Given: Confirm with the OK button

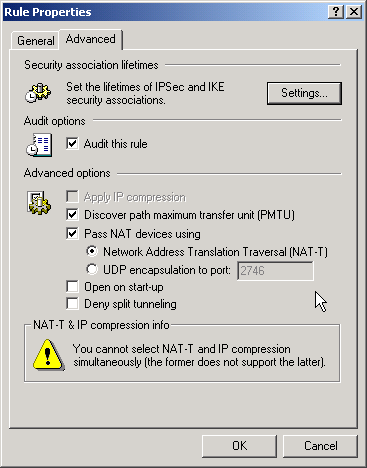Looking at the screenshot, I should [239, 446].
